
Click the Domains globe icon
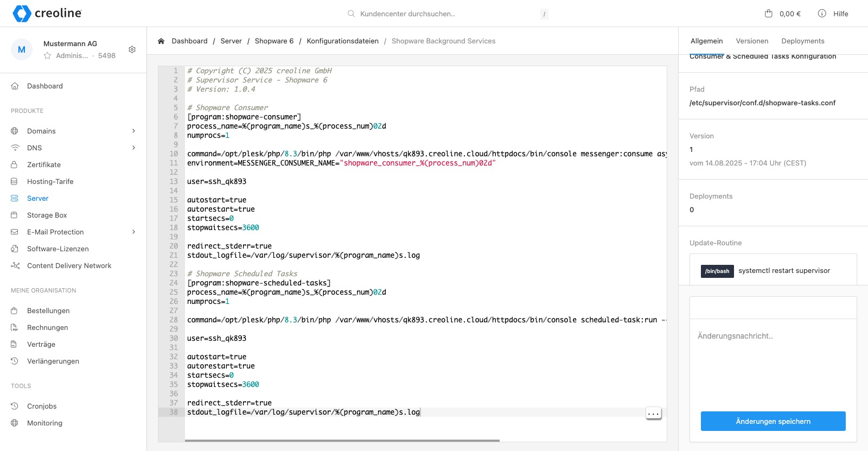(15, 131)
